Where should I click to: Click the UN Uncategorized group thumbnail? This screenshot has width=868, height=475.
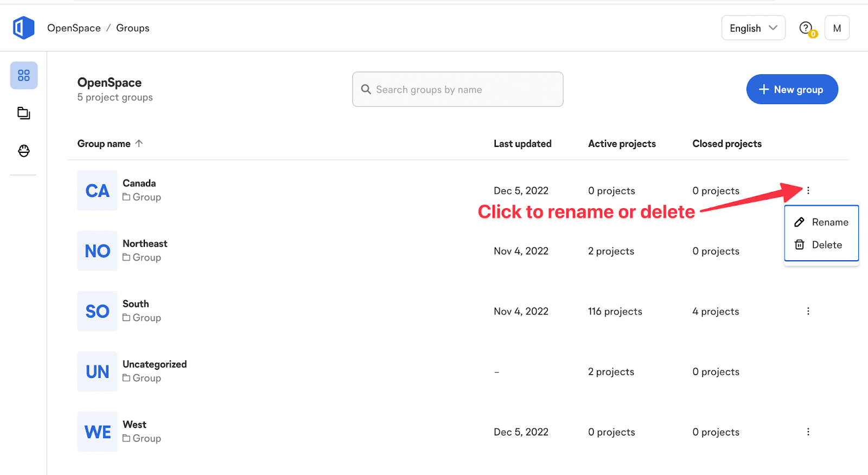coord(98,371)
